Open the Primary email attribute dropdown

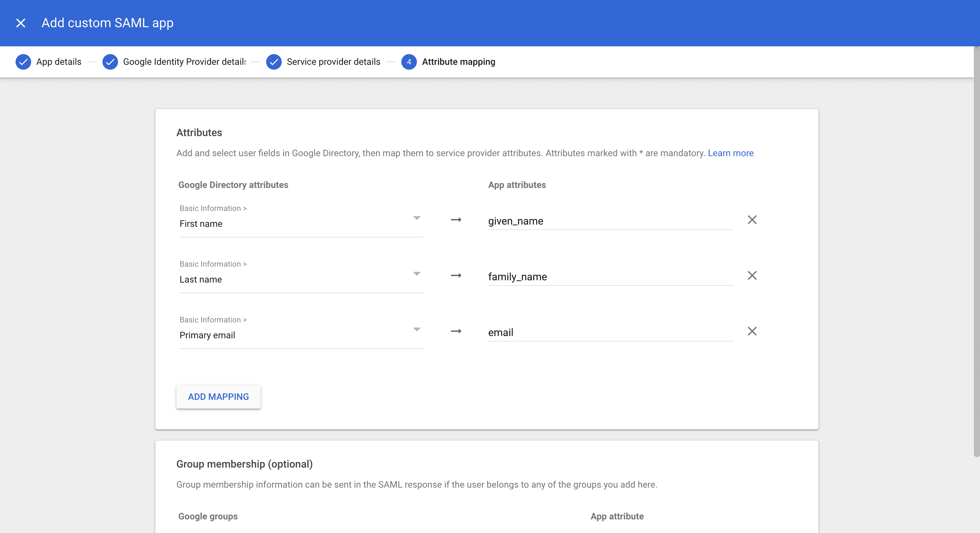pos(417,330)
